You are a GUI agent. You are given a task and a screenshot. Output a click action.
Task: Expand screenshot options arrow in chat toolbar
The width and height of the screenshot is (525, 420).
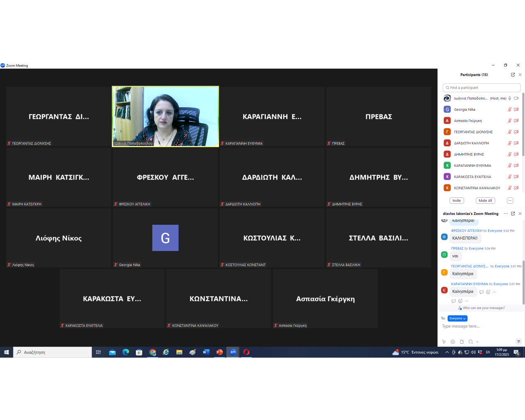click(477, 342)
